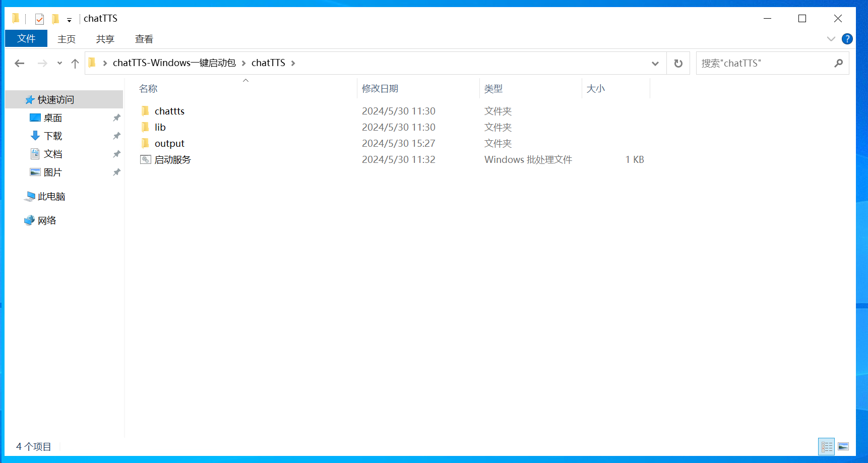Expand the ribbon with the chevron
The image size is (868, 463).
(x=831, y=39)
